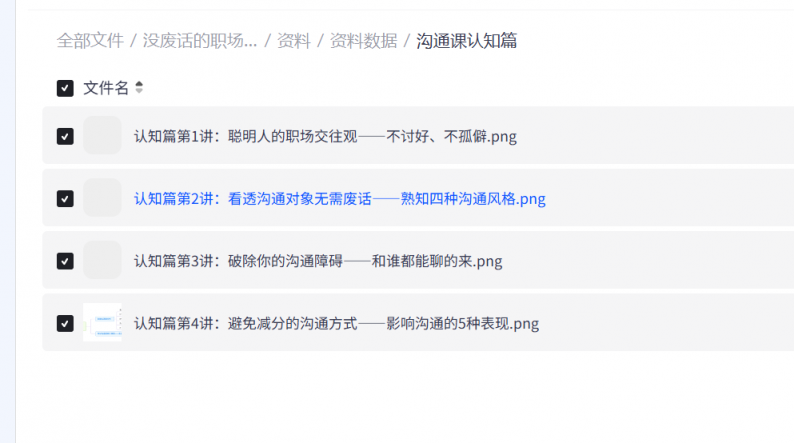794x443 pixels.
Task: Deselect the 认知篇第4讲 file checkbox
Action: tap(65, 323)
